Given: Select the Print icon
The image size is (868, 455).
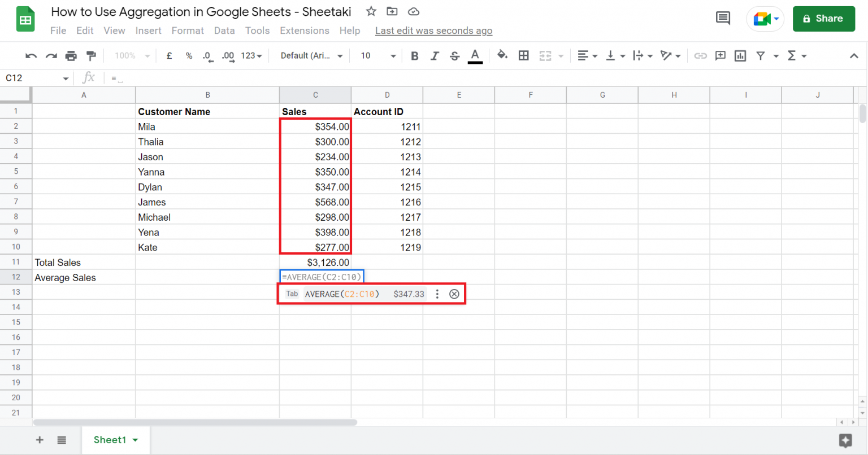Looking at the screenshot, I should tap(72, 55).
